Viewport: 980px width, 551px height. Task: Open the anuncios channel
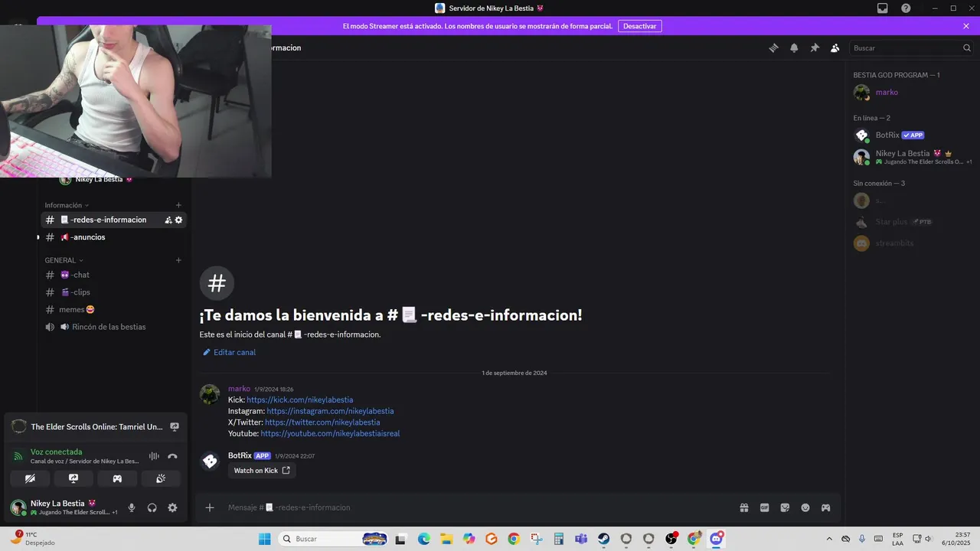113,237
